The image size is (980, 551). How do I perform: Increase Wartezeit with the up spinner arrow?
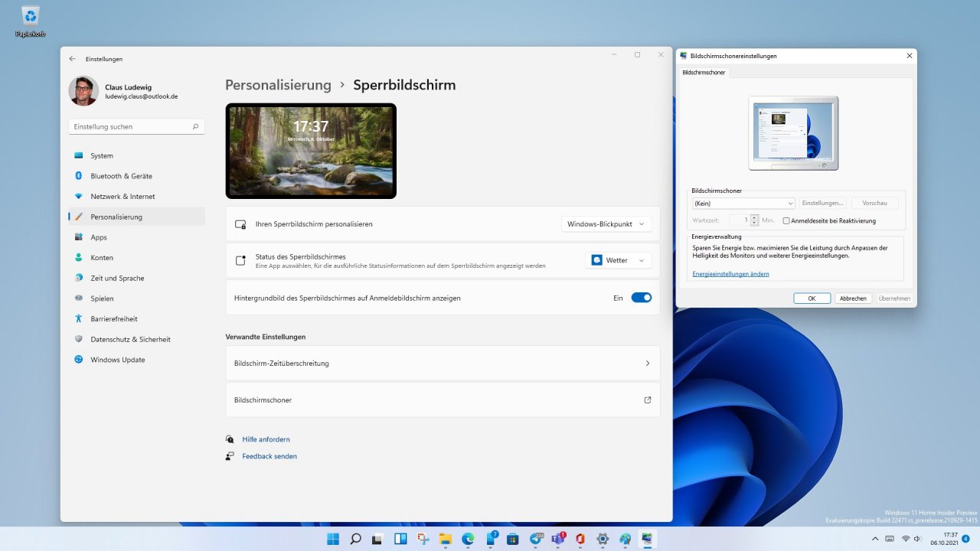754,217
